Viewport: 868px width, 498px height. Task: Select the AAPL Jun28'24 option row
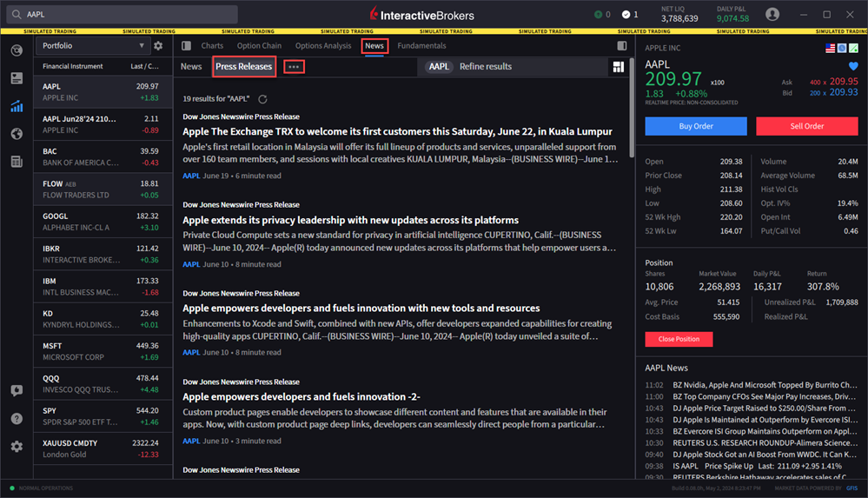click(x=103, y=124)
